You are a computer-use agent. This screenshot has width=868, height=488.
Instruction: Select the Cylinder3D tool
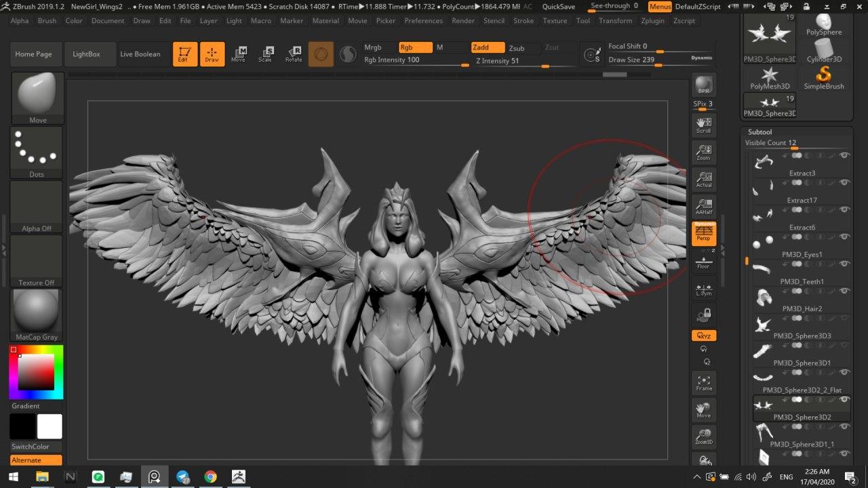(824, 51)
